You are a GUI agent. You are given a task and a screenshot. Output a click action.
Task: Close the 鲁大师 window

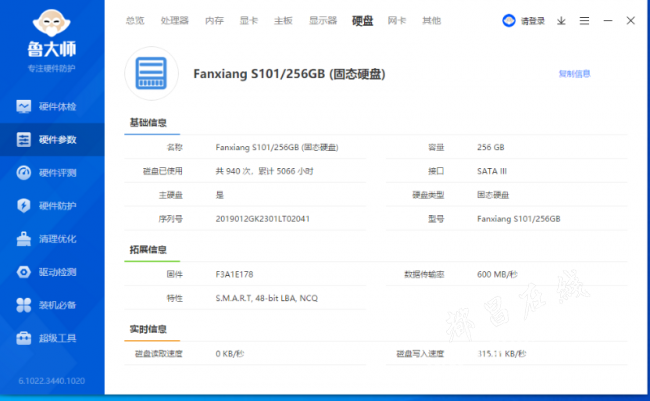tap(631, 20)
